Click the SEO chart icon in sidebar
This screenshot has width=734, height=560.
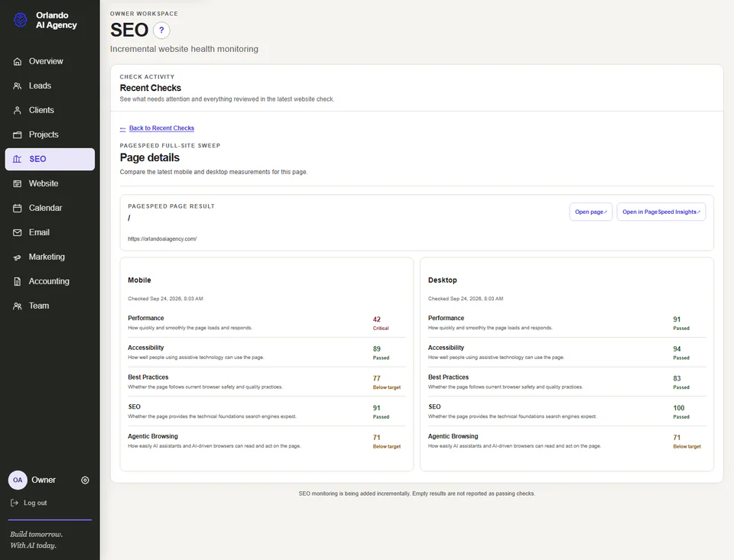point(18,159)
